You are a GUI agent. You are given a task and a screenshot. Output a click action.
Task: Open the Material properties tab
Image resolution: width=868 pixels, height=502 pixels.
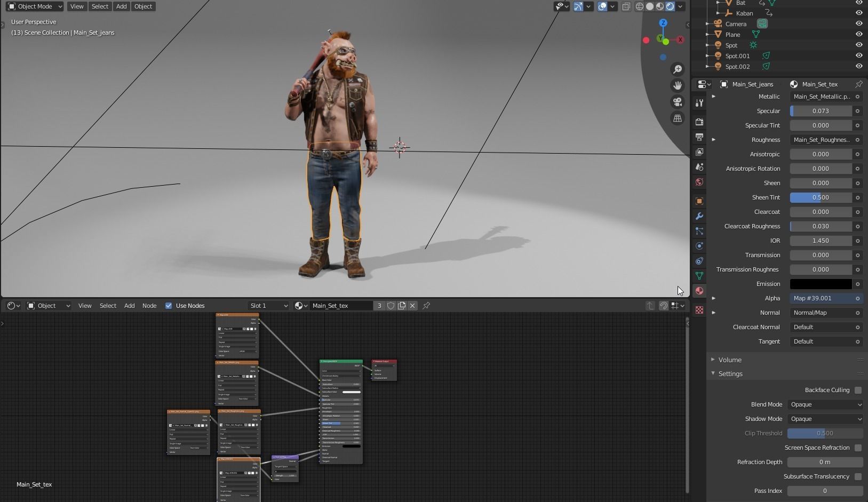[699, 291]
